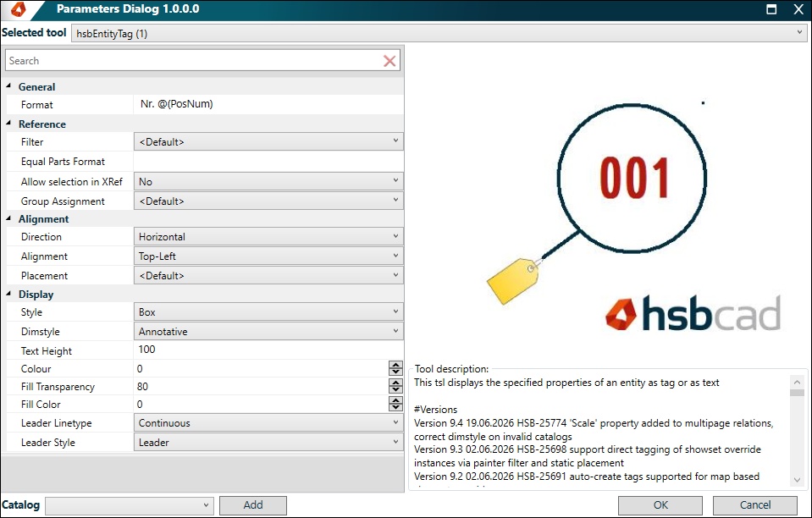Screen dimensions: 812x518
Task: Click the Fill Color value field
Action: click(261, 404)
